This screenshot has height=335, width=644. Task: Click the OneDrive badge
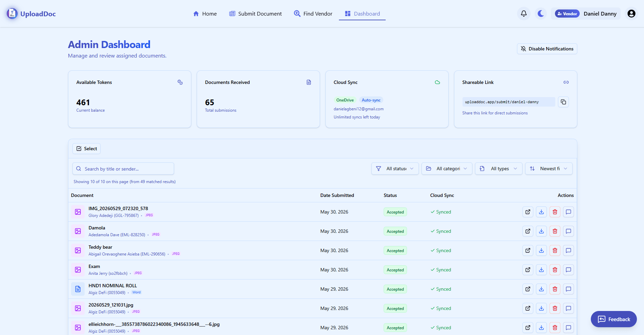click(x=345, y=100)
